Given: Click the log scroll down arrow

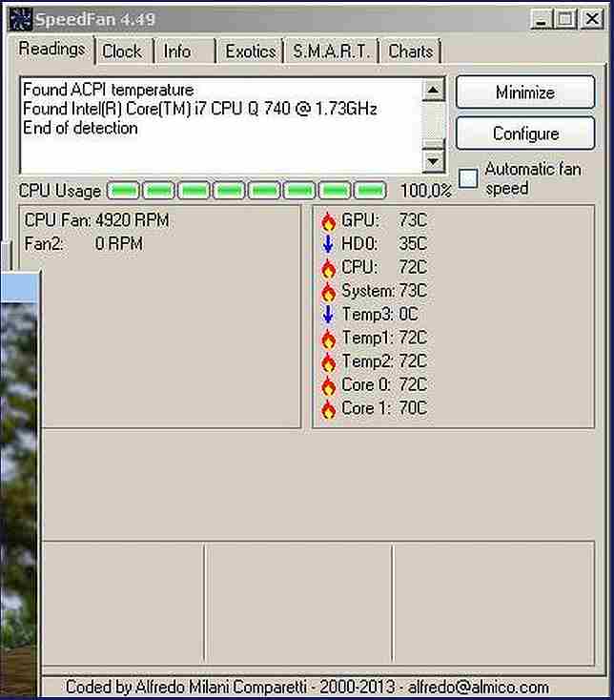Looking at the screenshot, I should coord(433,161).
